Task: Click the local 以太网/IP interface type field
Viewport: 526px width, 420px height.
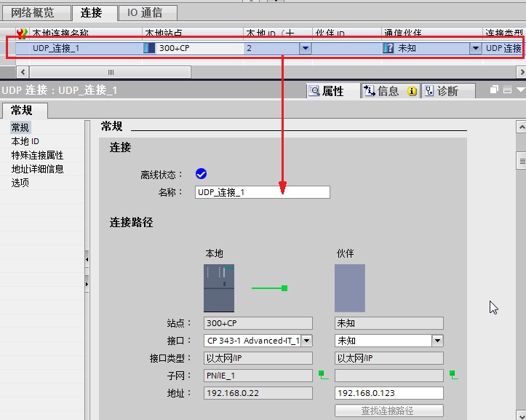Action: click(x=258, y=358)
